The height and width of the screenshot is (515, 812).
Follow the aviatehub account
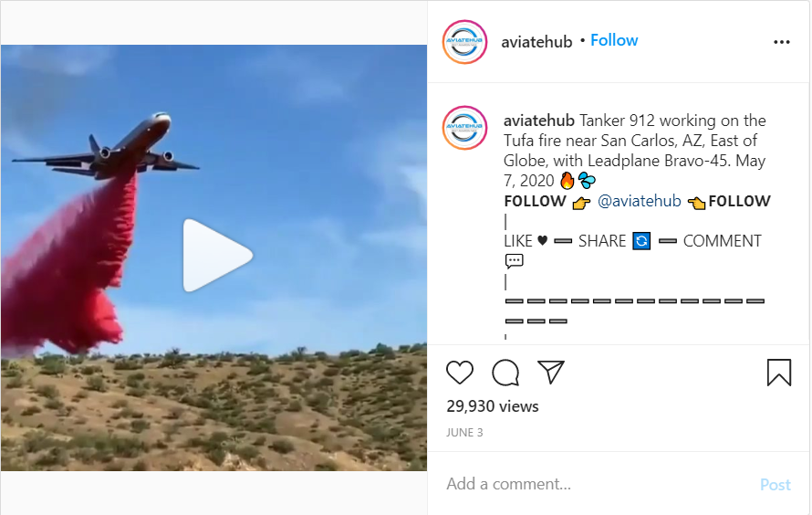pyautogui.click(x=614, y=40)
